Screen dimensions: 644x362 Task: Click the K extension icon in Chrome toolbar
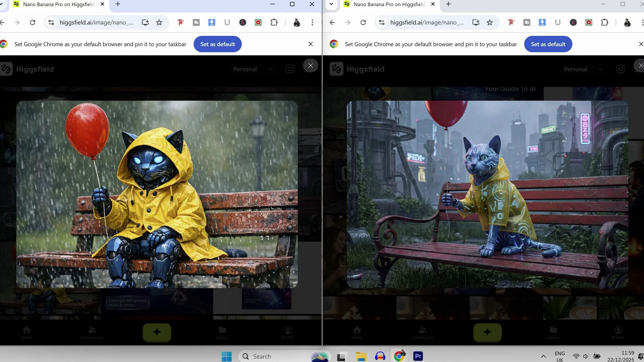tap(243, 22)
